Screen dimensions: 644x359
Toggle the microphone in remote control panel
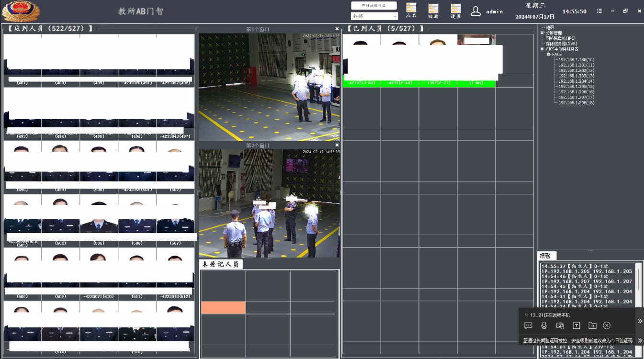[544, 325]
